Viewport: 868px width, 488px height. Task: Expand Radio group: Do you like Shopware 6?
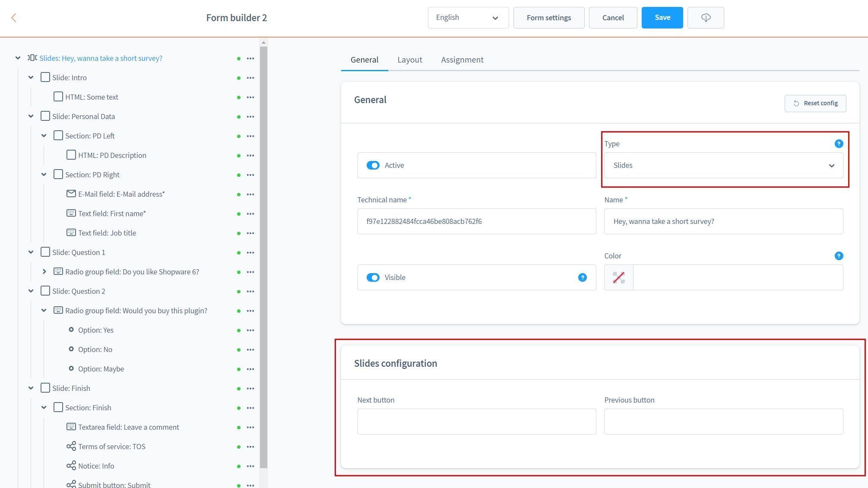(44, 271)
